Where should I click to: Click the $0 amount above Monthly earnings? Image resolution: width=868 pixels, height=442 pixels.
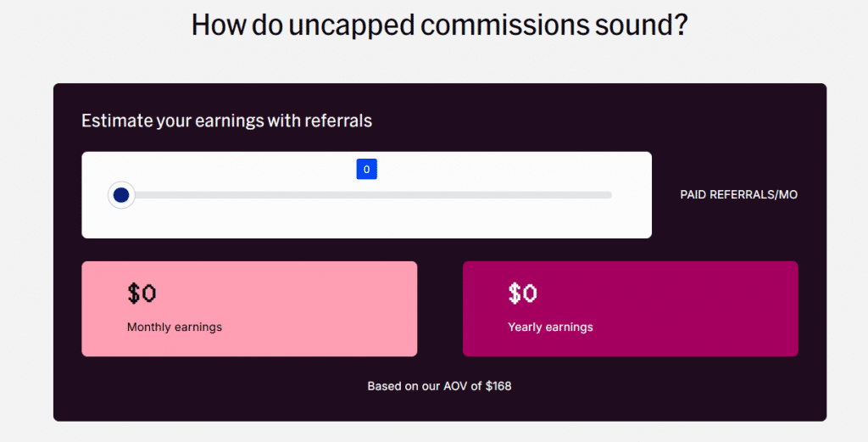click(x=142, y=294)
